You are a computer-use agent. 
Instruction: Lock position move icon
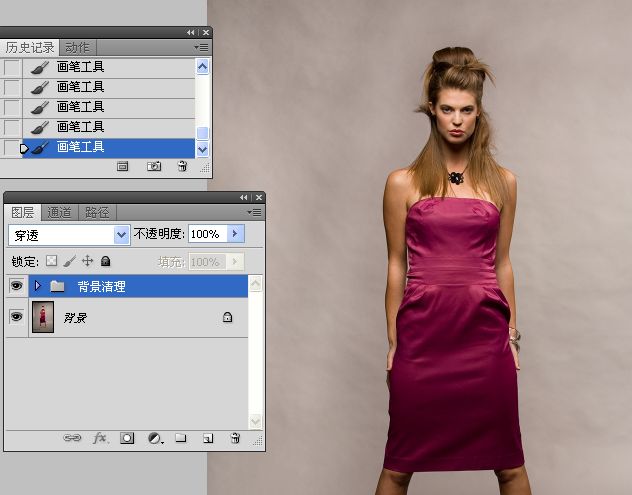87,261
